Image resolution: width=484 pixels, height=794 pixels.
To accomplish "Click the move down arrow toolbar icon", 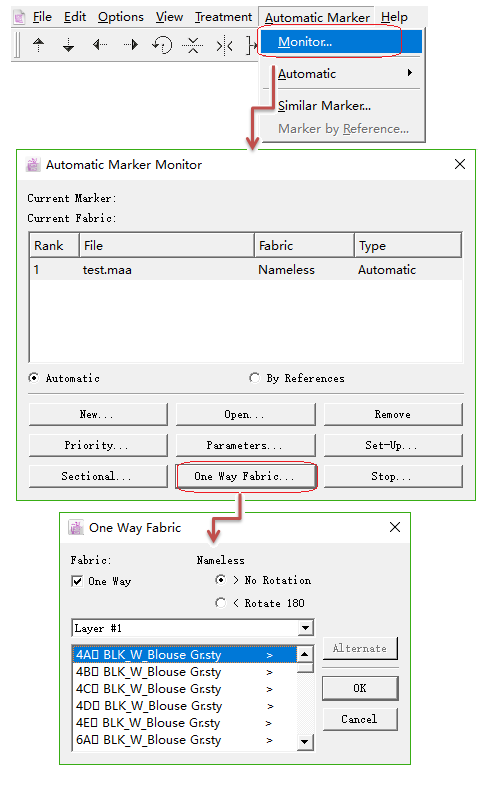I will 68,45.
